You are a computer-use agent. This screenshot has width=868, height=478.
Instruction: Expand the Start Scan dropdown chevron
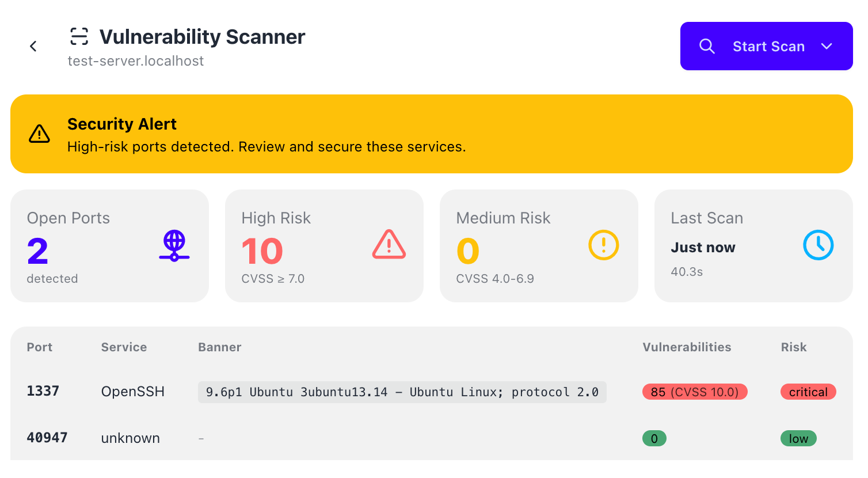click(827, 46)
